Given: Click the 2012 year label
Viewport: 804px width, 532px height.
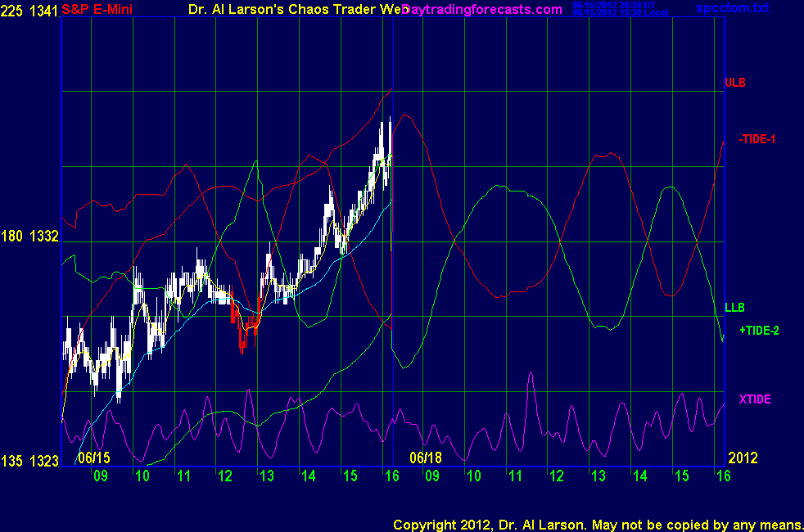Looking at the screenshot, I should click(x=744, y=458).
